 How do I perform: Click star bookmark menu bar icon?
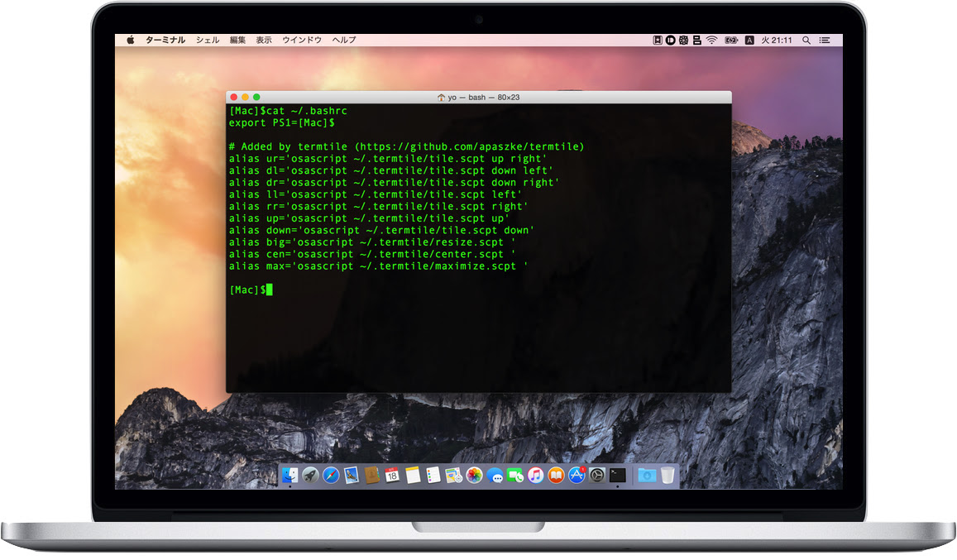click(x=658, y=40)
